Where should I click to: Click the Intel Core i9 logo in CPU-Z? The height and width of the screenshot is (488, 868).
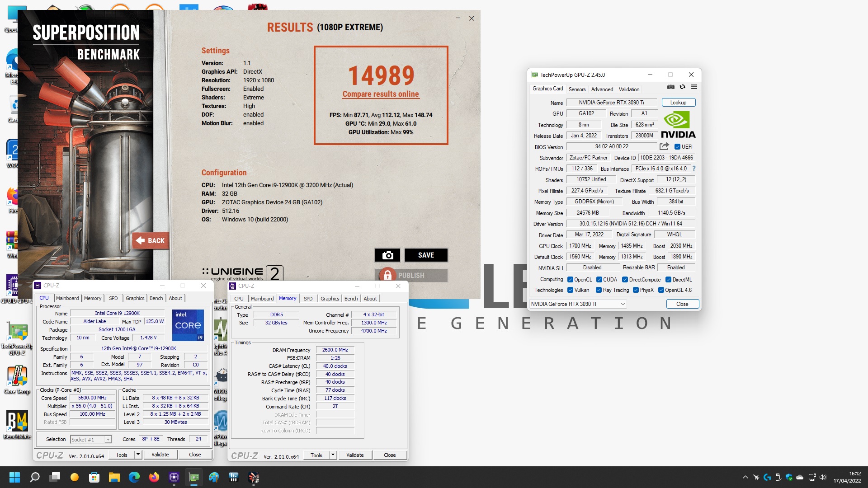tap(188, 325)
